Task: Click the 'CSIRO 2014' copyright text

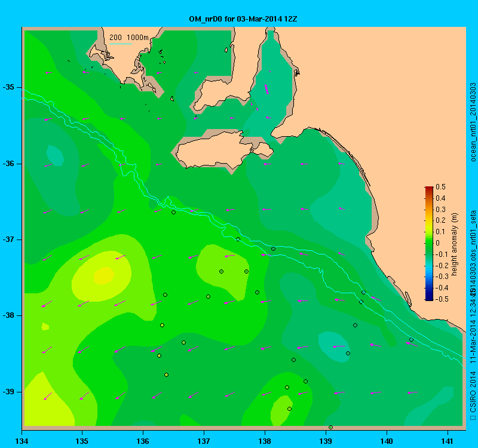Action: click(x=473, y=391)
